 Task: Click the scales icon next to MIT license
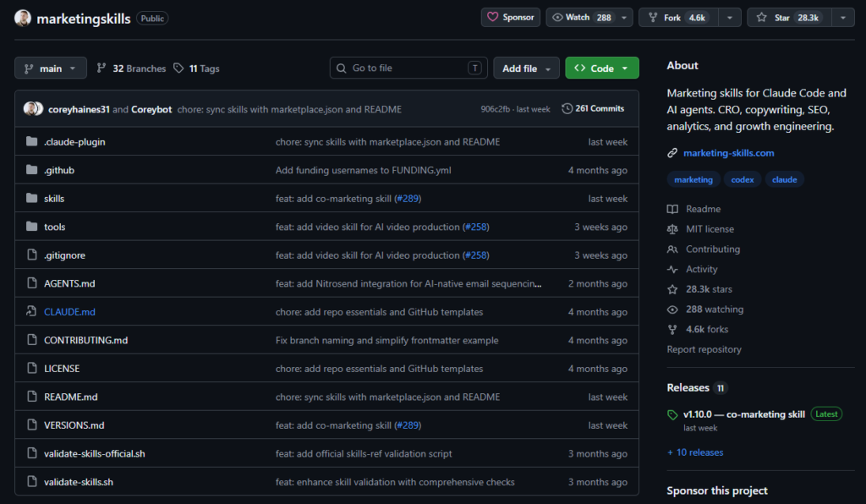pos(672,228)
